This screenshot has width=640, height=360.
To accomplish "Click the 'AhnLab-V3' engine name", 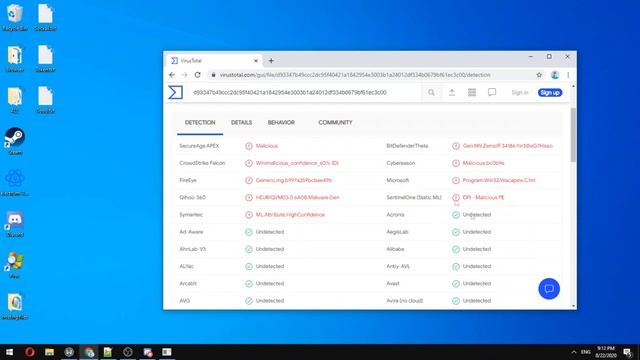I will pos(192,249).
